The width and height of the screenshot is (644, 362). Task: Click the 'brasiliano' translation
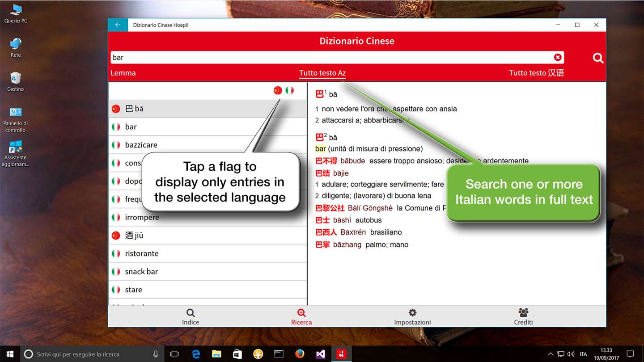point(386,232)
